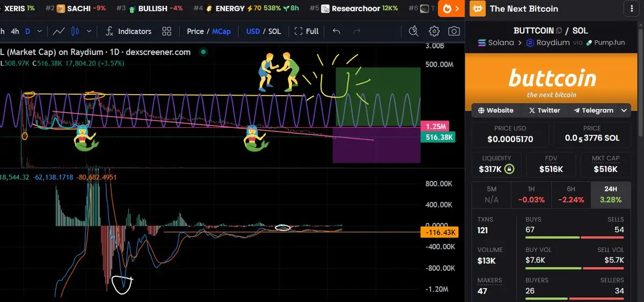Expand the chart style dropdown arrow
Screen dimensions: 644x302
(x=89, y=31)
